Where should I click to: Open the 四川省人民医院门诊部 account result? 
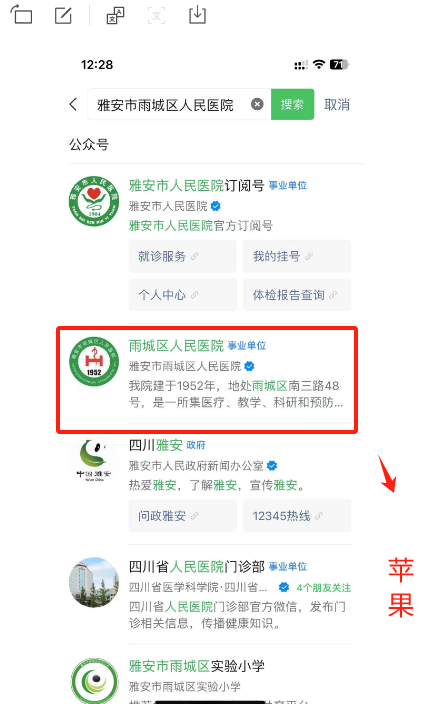pos(210,594)
